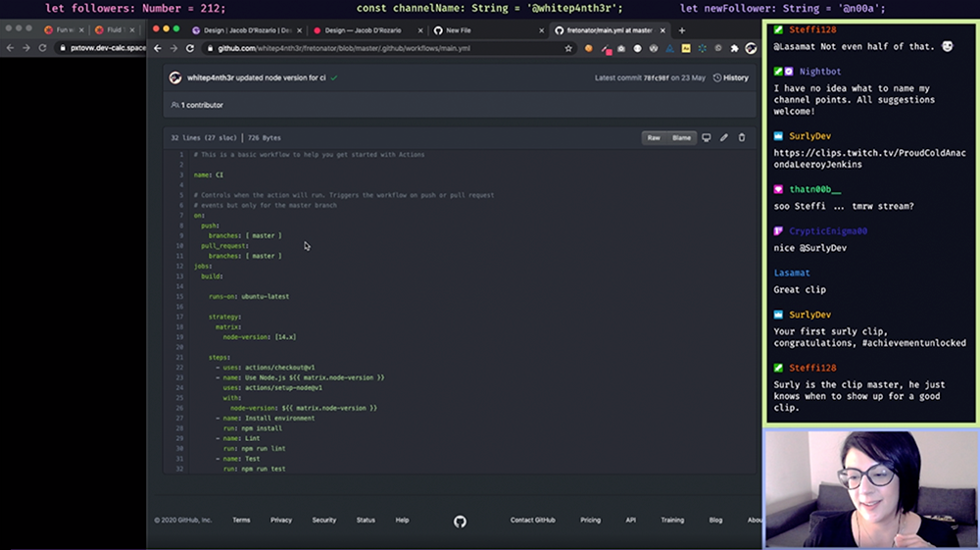Switch to Design | Jacob D'Rozario tab

247,30
